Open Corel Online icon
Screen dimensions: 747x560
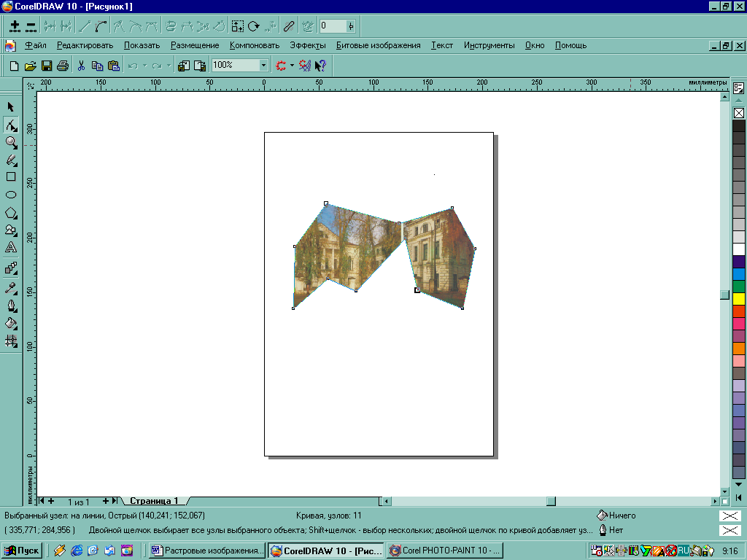pos(305,66)
